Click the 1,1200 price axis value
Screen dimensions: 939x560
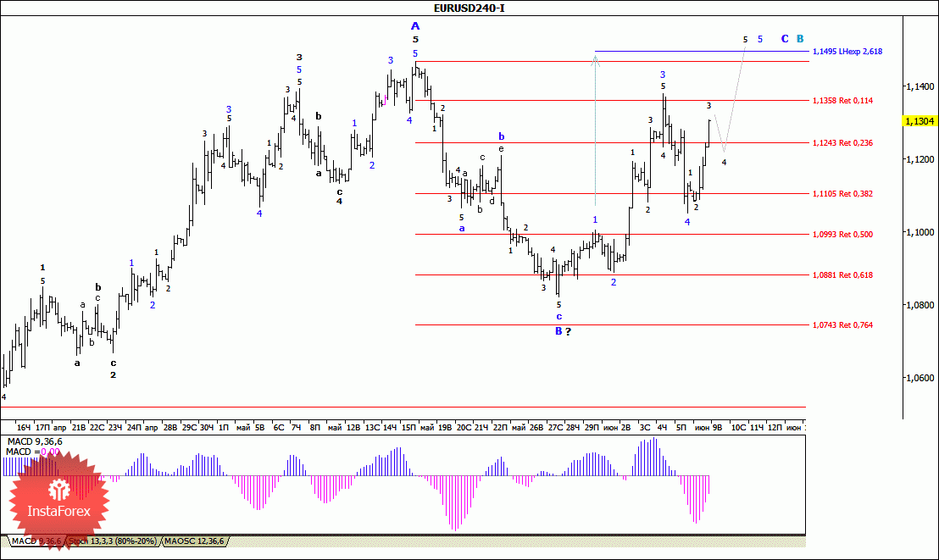pos(920,159)
